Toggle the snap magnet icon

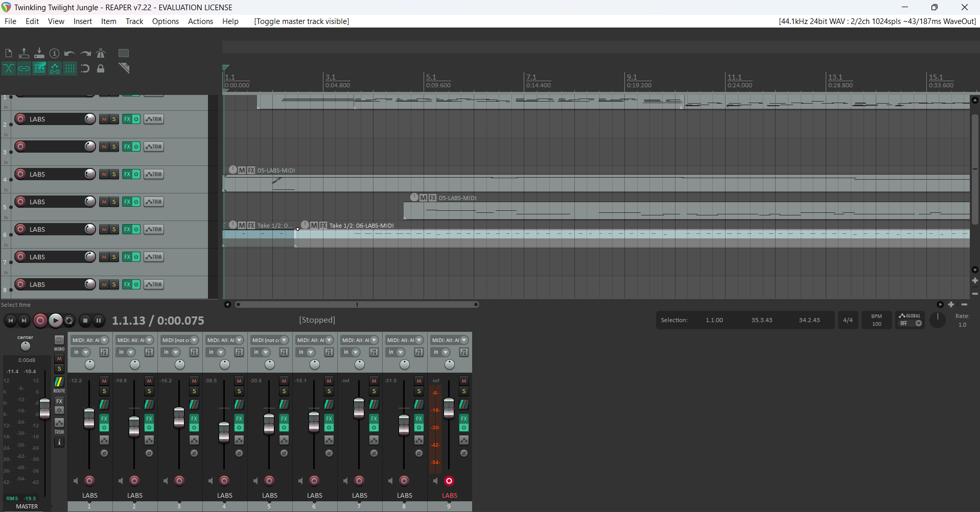click(x=85, y=68)
